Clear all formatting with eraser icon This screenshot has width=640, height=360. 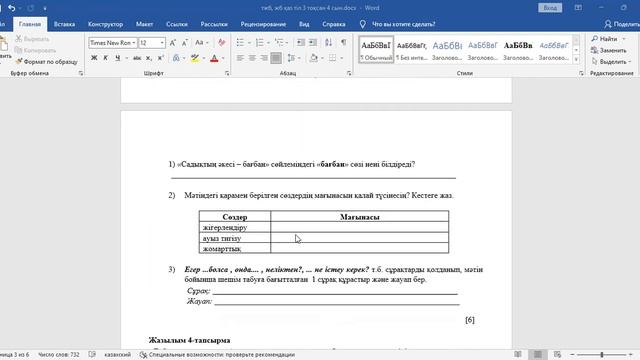(222, 43)
